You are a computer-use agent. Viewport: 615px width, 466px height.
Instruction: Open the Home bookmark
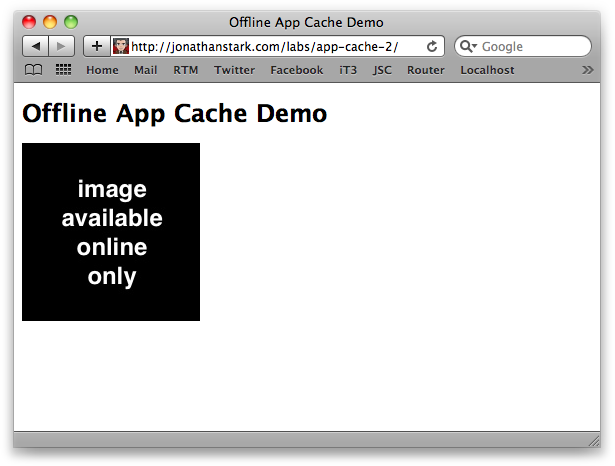coord(102,70)
